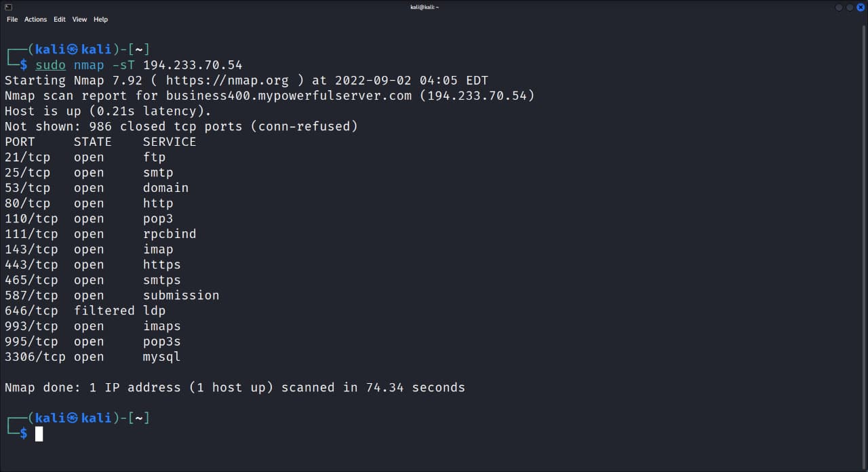Click the SERVICE column header
The image size is (868, 472).
tap(170, 142)
